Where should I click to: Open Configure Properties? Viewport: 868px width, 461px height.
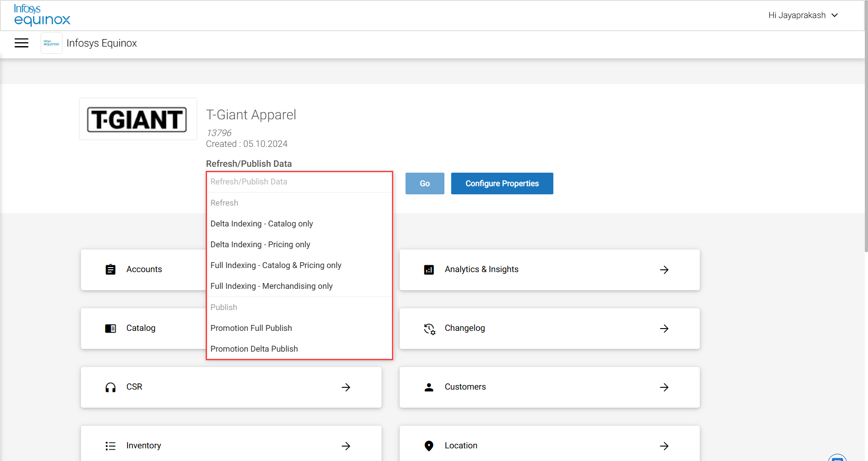502,183
